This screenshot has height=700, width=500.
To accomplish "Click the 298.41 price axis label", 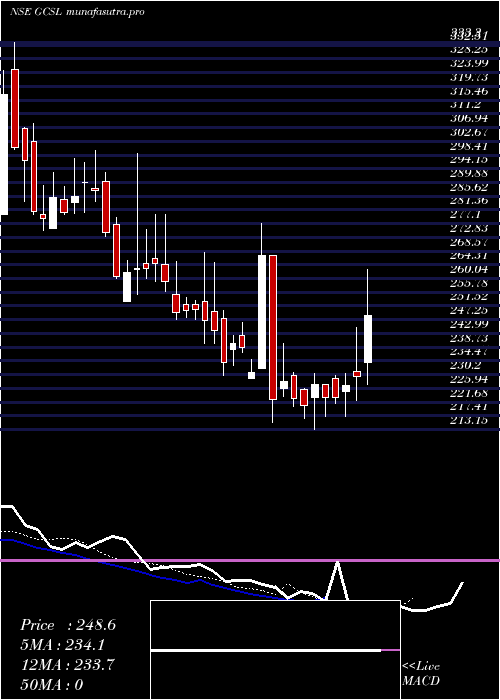I will click(469, 146).
